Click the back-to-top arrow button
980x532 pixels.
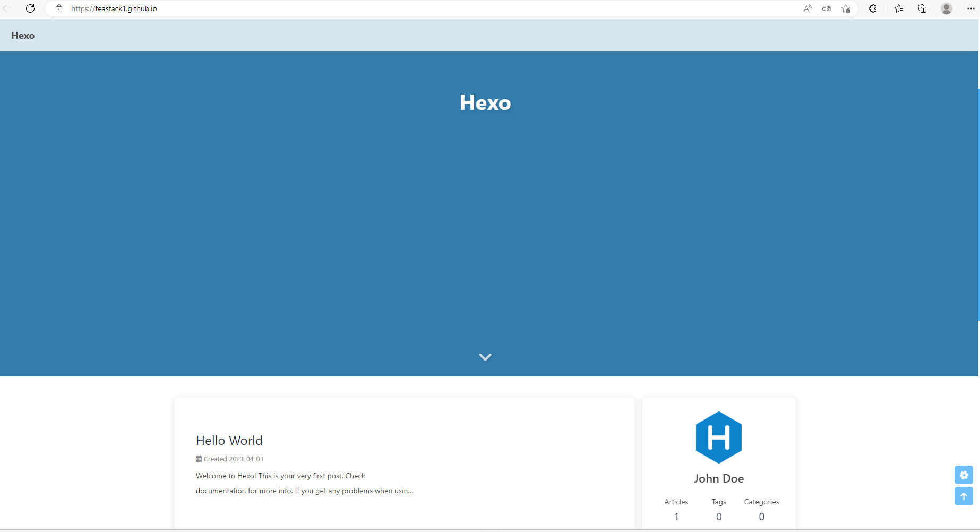click(x=964, y=496)
